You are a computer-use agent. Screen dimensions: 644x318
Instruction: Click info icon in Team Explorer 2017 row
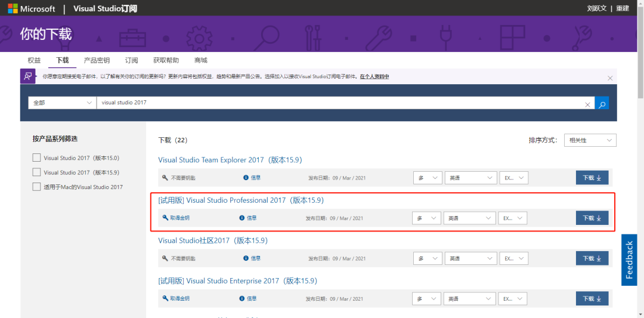(x=246, y=178)
